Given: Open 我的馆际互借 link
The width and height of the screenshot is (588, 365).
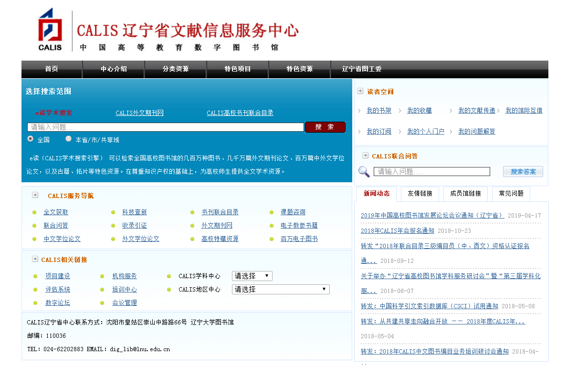Looking at the screenshot, I should 524,111.
